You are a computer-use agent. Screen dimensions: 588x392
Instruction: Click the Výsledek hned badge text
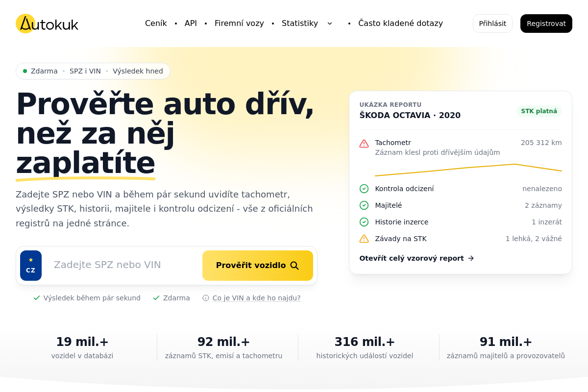138,71
